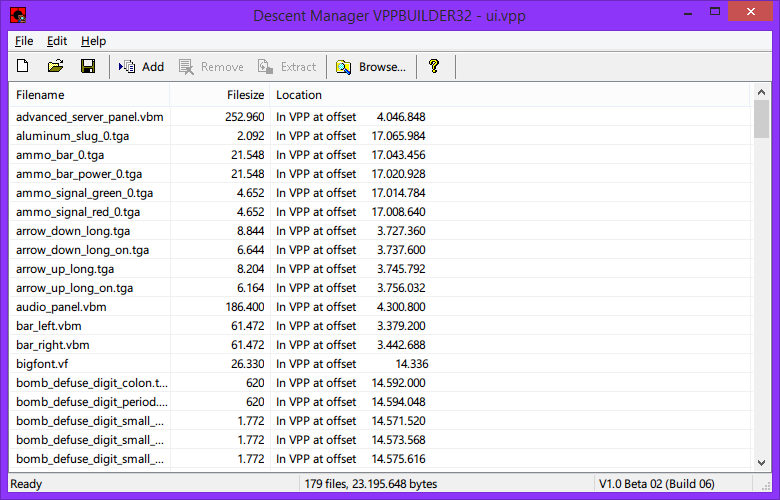Click the Open folder toolbar icon
The image size is (780, 500).
click(56, 67)
